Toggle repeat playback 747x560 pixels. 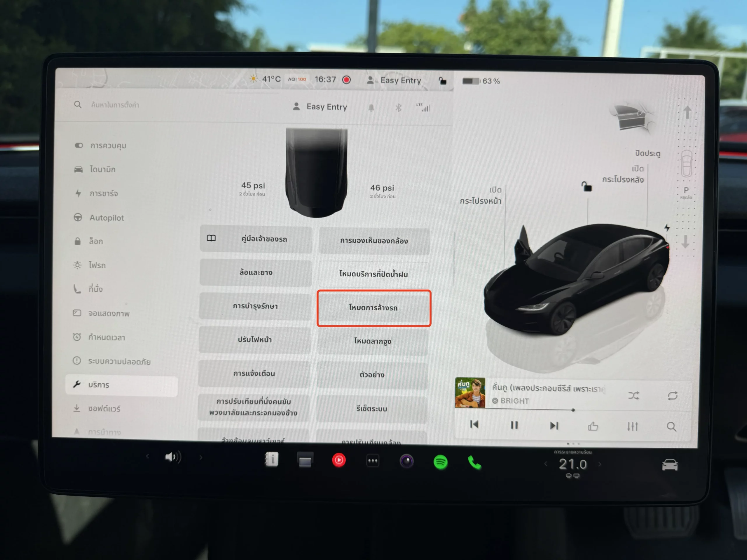click(672, 395)
